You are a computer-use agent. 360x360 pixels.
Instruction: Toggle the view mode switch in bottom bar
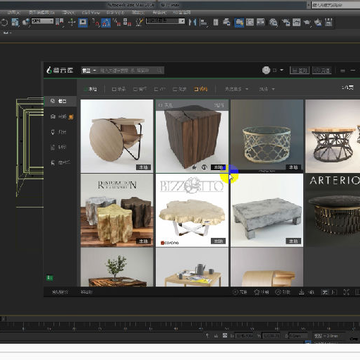(x=329, y=292)
